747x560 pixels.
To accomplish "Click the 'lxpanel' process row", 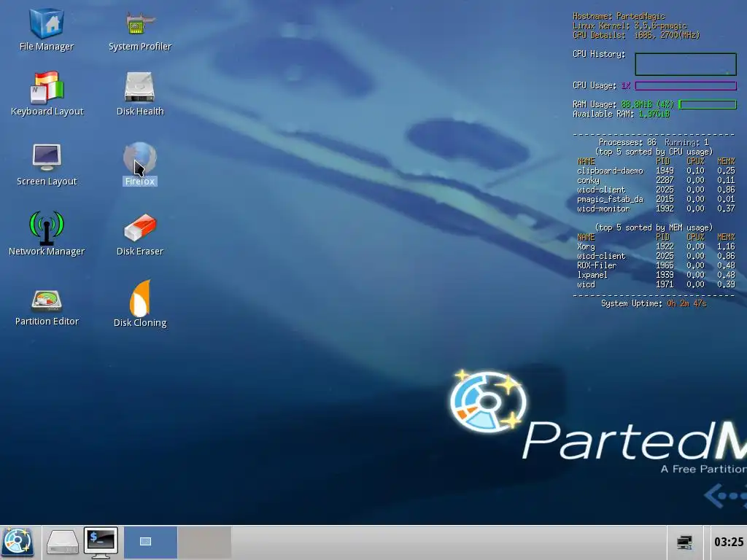I will [x=656, y=275].
